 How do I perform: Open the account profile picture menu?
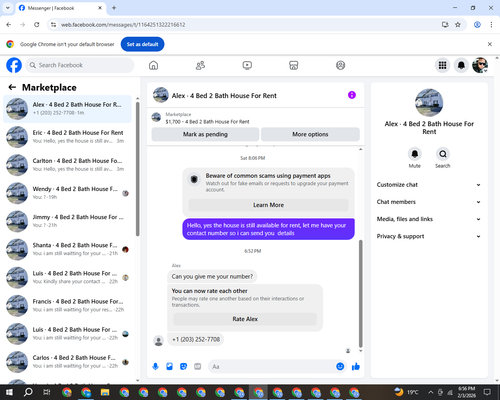coord(480,65)
